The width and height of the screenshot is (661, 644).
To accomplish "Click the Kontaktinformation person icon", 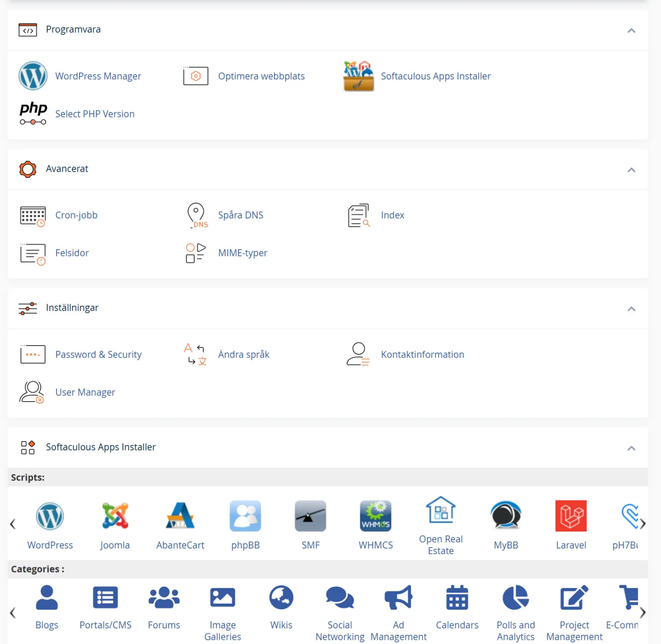I will click(x=358, y=354).
